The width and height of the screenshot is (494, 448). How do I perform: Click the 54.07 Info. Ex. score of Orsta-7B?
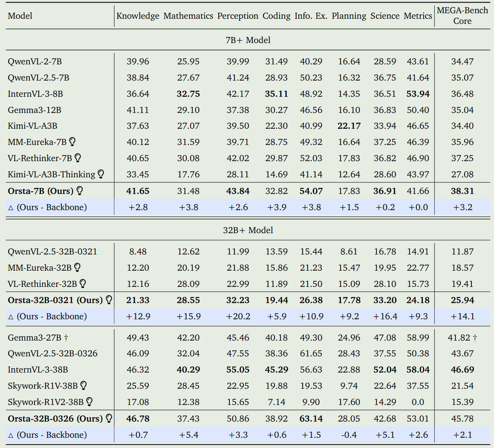click(x=311, y=191)
